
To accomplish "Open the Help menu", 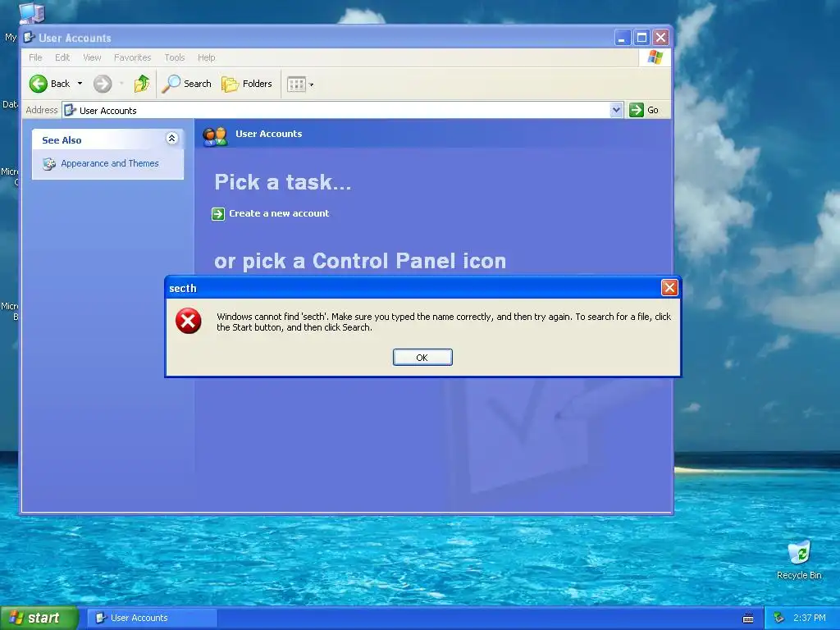I will (206, 57).
